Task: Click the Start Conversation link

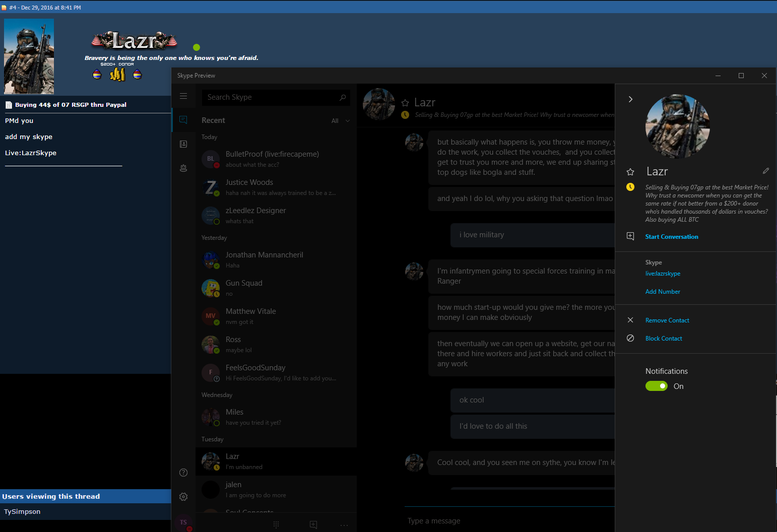Action: point(672,237)
